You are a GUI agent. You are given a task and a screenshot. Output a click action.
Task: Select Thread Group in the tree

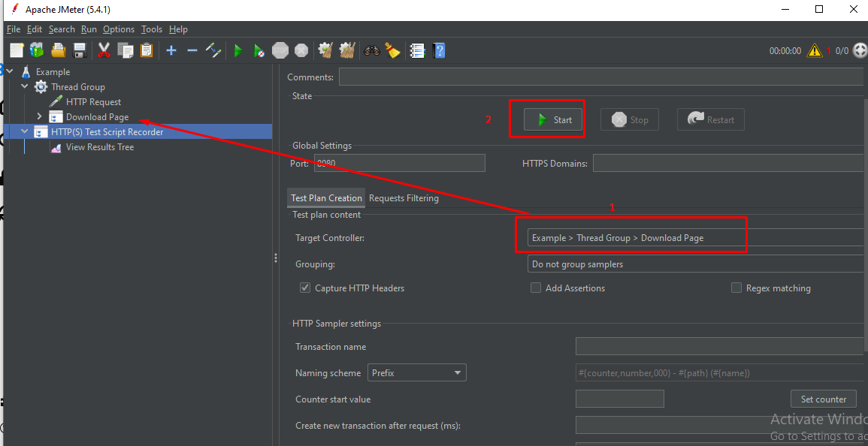(78, 86)
